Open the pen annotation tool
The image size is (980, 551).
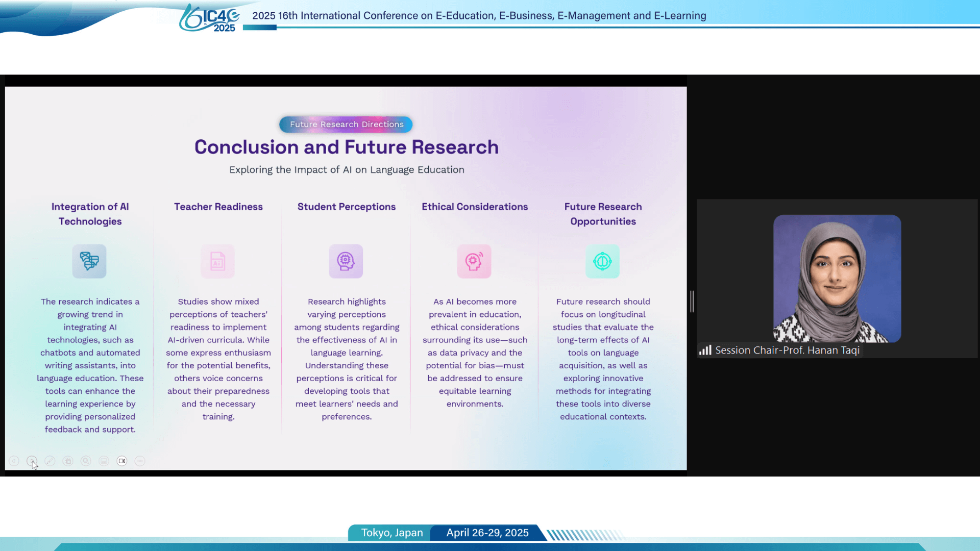click(x=50, y=461)
